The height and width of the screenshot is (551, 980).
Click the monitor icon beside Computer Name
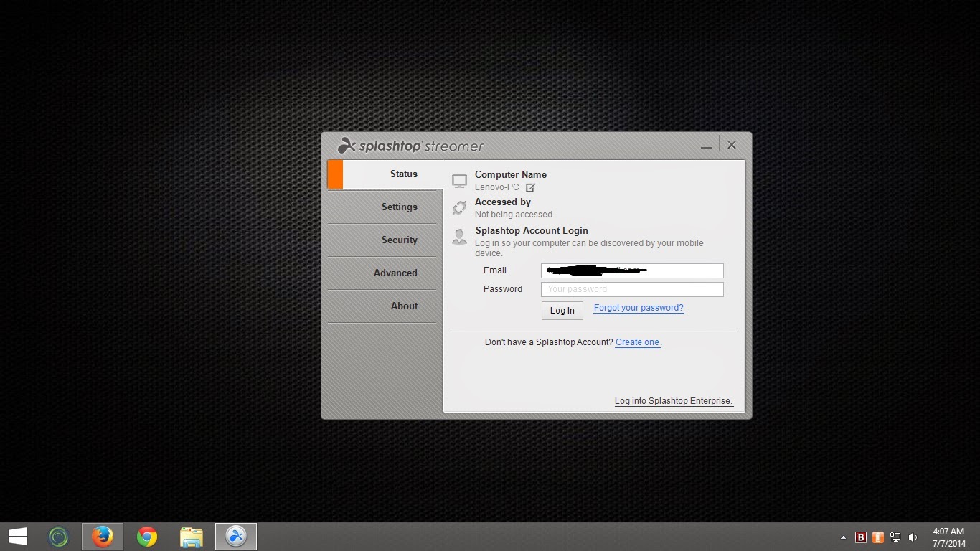pos(459,179)
